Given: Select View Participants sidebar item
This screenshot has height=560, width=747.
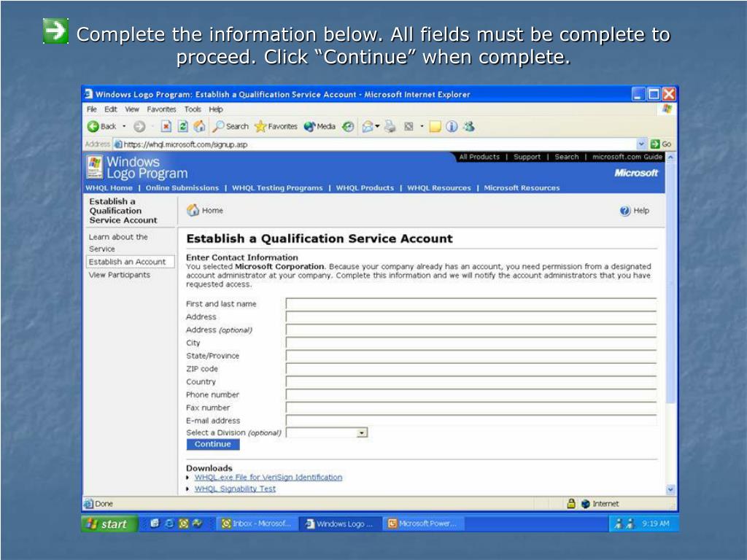Looking at the screenshot, I should [119, 275].
